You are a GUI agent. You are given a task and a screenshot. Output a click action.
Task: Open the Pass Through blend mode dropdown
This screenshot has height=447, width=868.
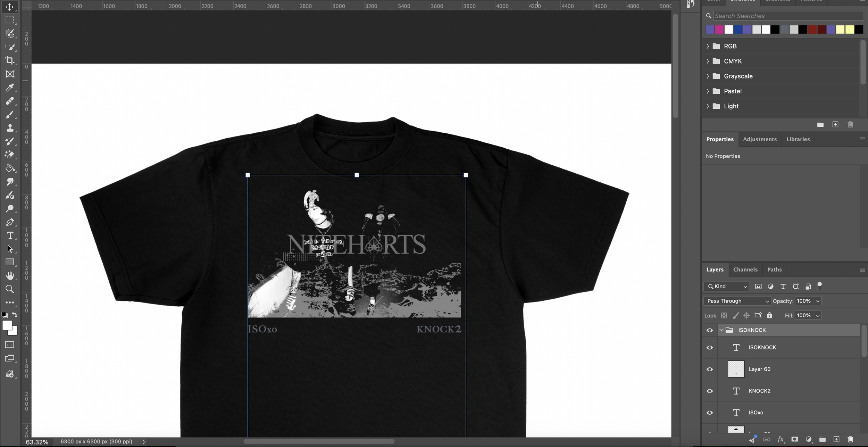coord(737,301)
